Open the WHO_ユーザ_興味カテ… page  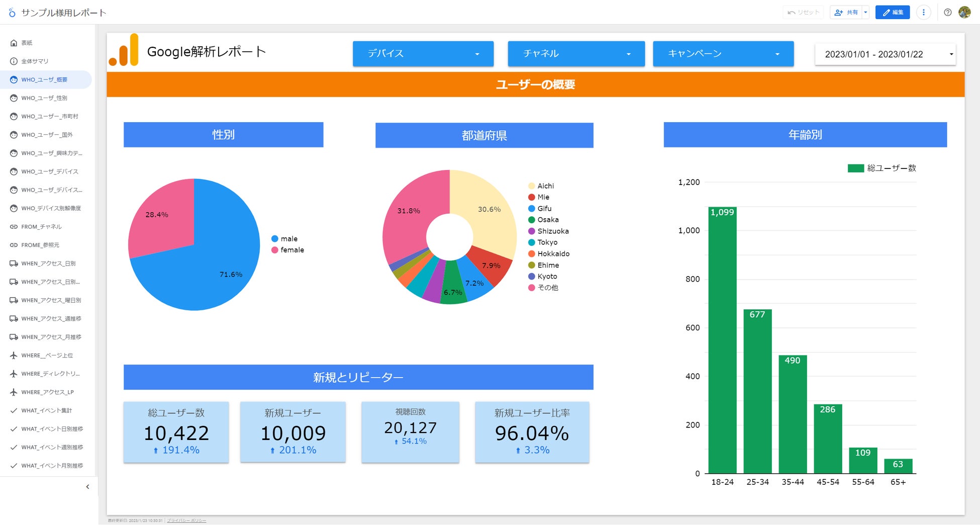click(46, 153)
